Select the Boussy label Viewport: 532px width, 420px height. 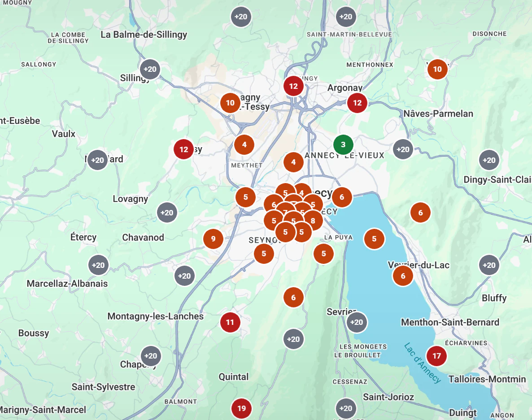(x=34, y=333)
